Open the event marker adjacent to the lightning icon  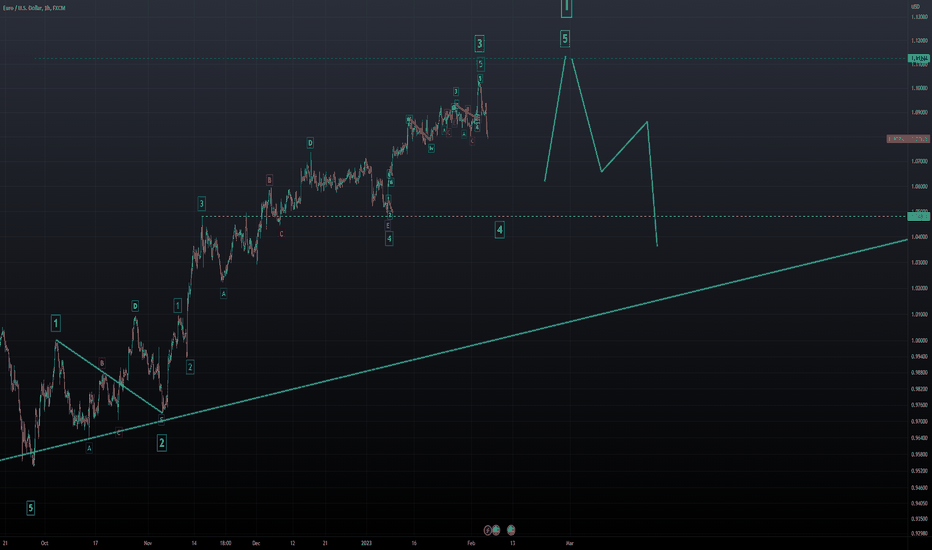[496, 530]
